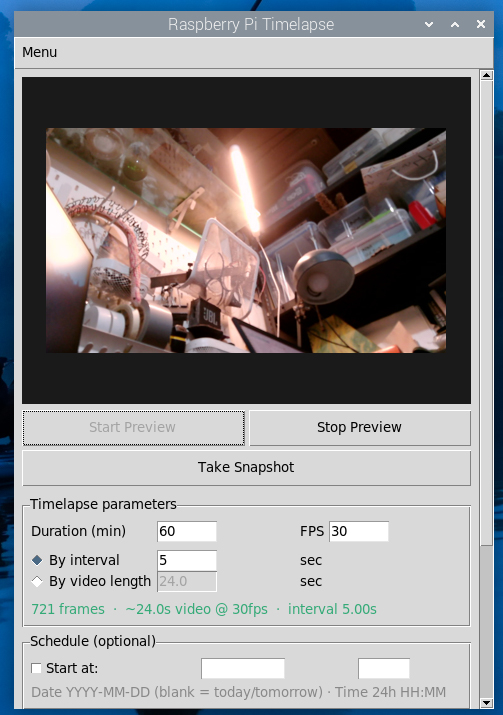The image size is (503, 715).
Task: Click the schedule date input field
Action: click(x=243, y=668)
